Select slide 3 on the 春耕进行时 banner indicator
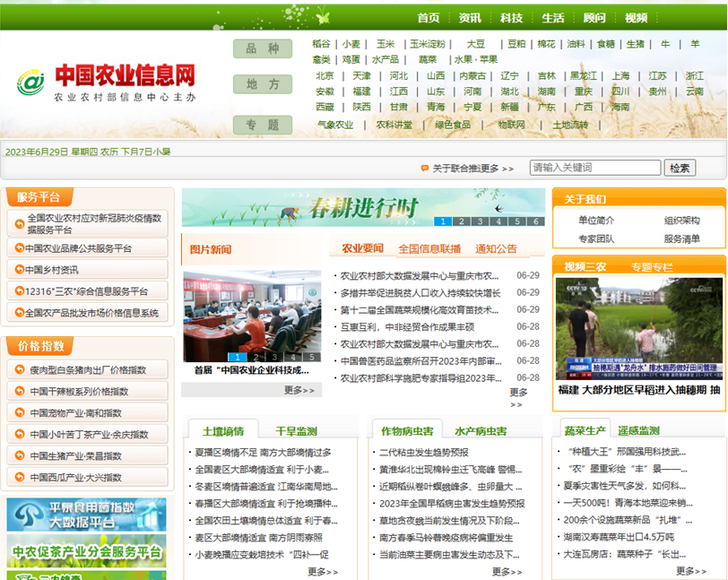This screenshot has height=580, width=728. (479, 221)
